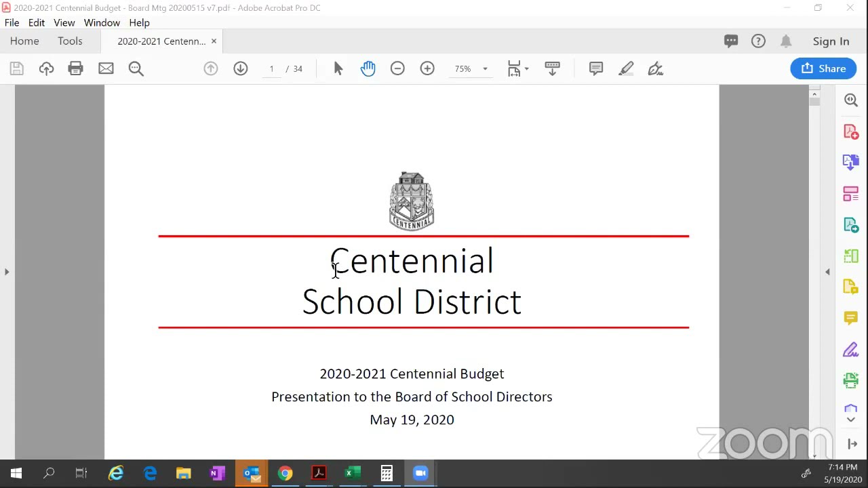
Task: Select the arrow selection tool
Action: [x=338, y=68]
